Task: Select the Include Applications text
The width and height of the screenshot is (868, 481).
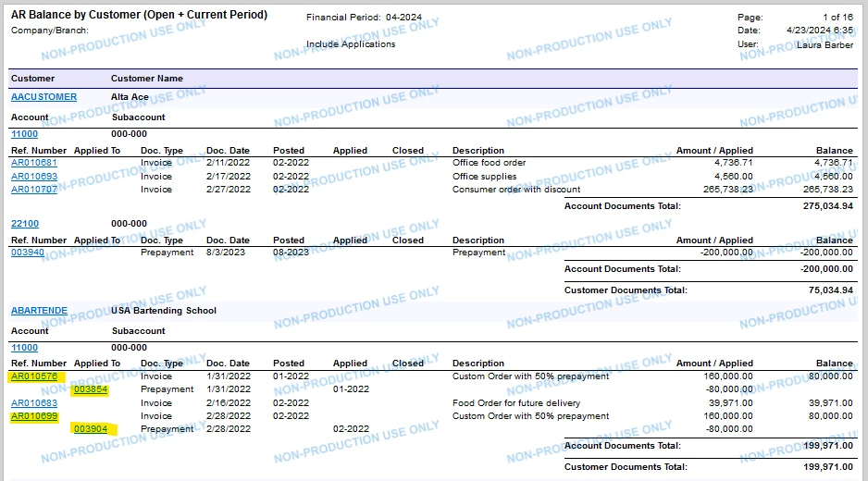Action: pyautogui.click(x=351, y=44)
